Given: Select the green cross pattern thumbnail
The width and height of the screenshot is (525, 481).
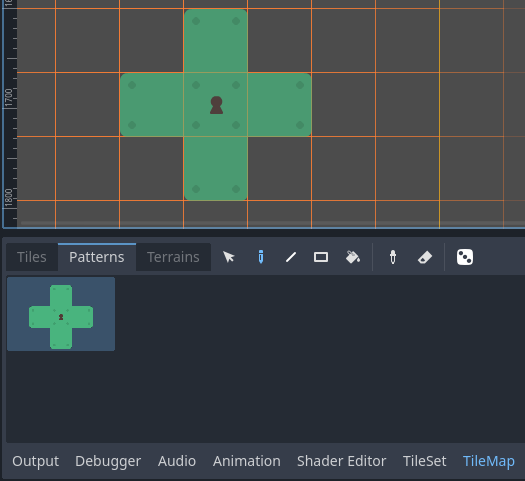Looking at the screenshot, I should (61, 314).
